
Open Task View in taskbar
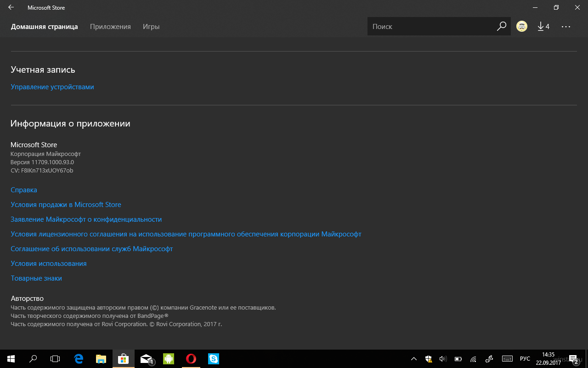pos(55,359)
